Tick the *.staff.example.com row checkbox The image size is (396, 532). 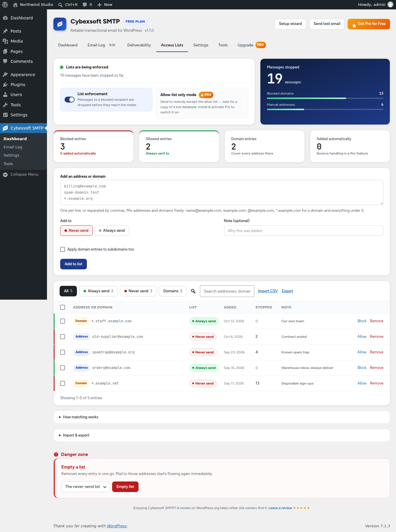[63, 321]
